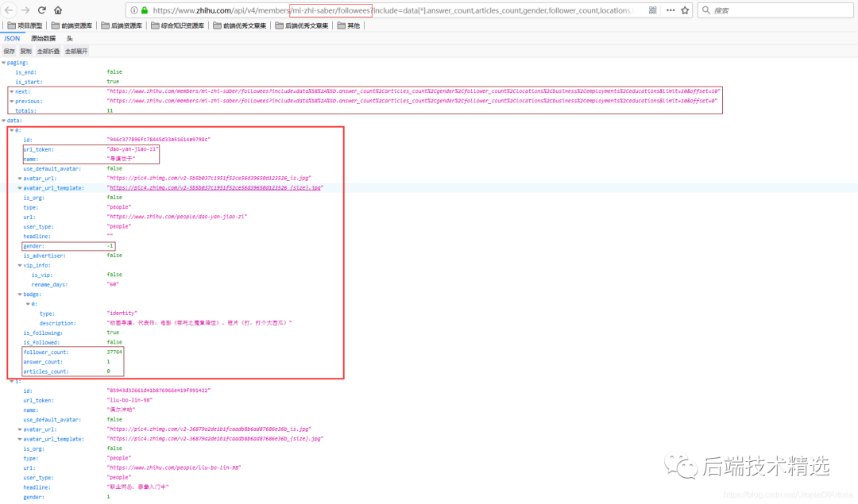Select the id value starting 946c377896
Screen dimensions: 858x504
point(159,140)
